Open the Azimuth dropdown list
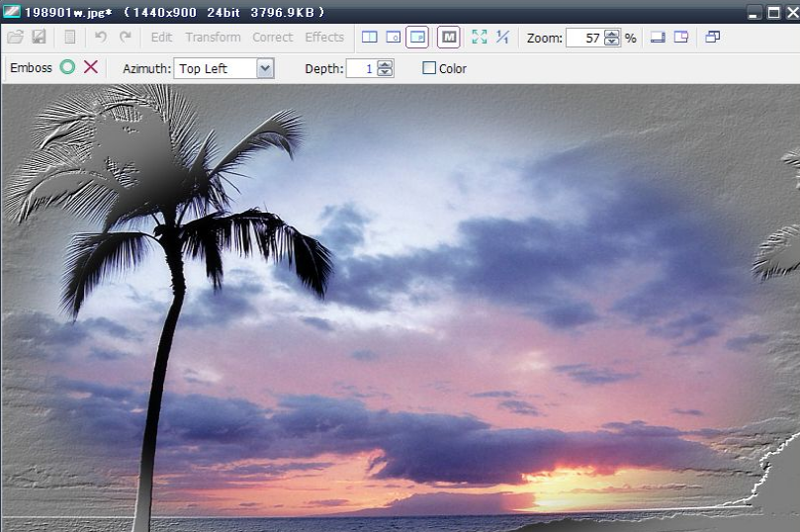 [264, 68]
